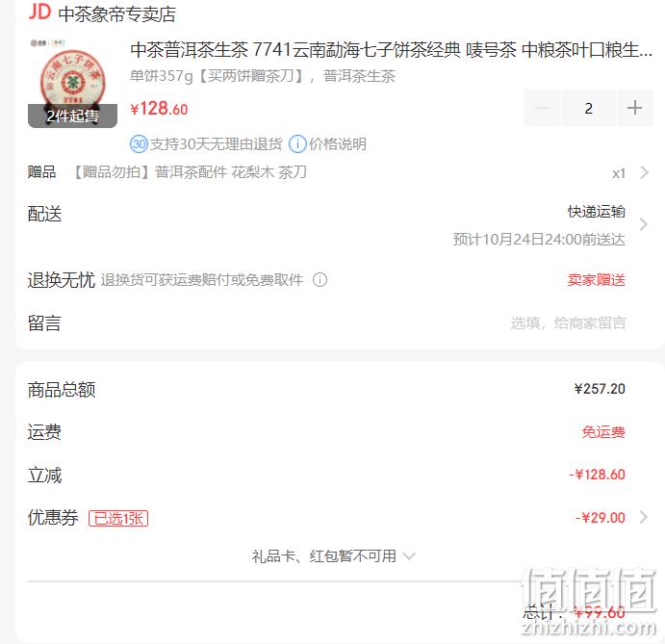This screenshot has height=644, width=665.
Task: Open the Pu'er tea cake product thumbnail
Action: coord(72,82)
